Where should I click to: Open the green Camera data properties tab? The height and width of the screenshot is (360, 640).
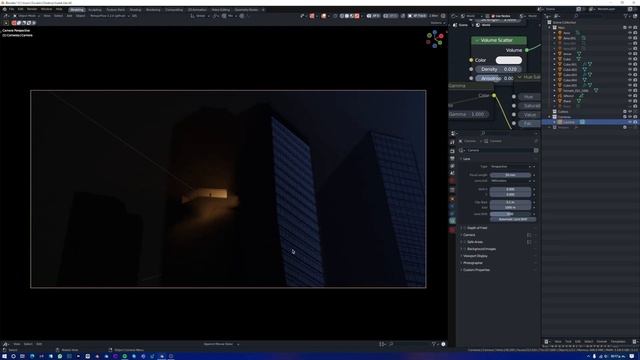pyautogui.click(x=452, y=221)
